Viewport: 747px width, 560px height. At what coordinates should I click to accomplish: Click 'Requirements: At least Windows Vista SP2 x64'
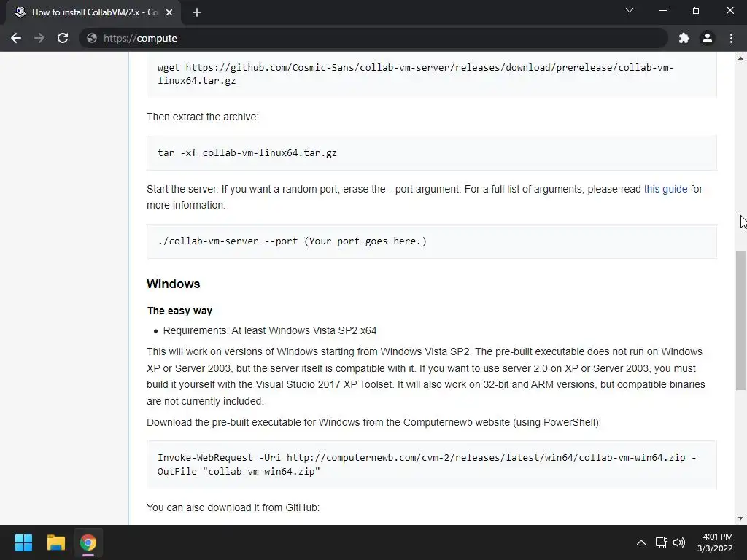[270, 330]
